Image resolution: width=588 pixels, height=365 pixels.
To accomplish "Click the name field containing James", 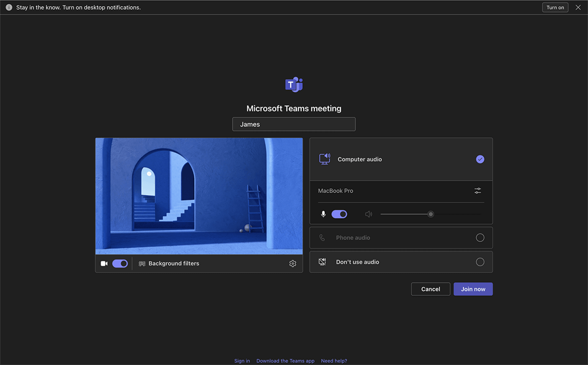I will click(x=293, y=124).
